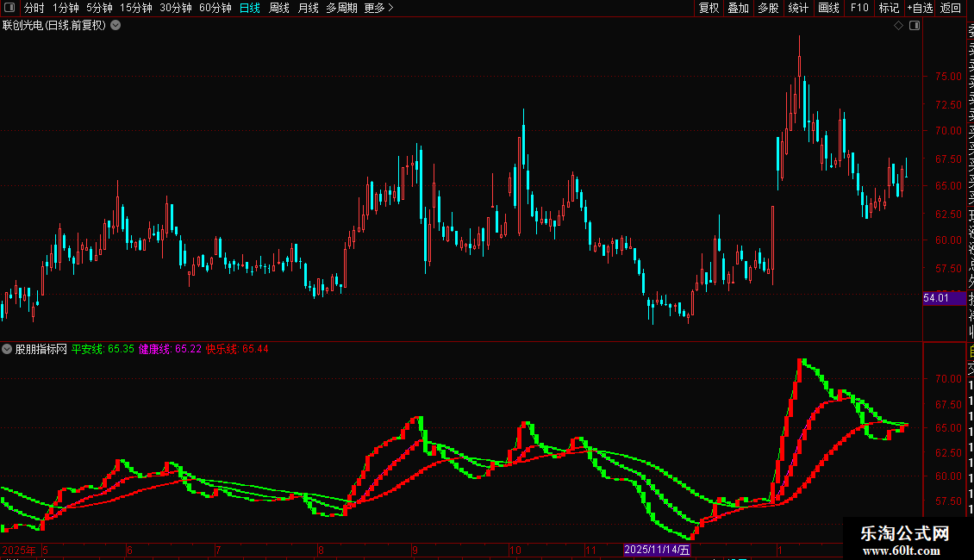Click the 快乐线: 65.44 value label
Viewport: 974px width, 560px height.
[x=237, y=349]
